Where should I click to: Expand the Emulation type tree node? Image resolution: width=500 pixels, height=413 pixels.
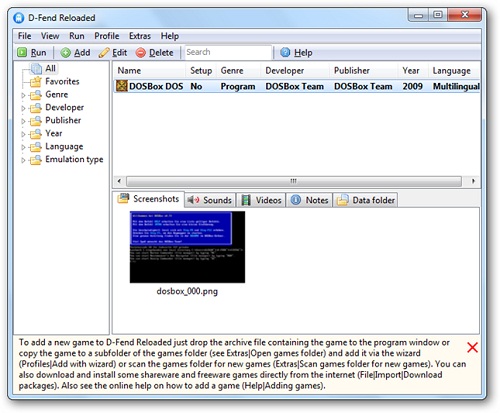coord(23,160)
